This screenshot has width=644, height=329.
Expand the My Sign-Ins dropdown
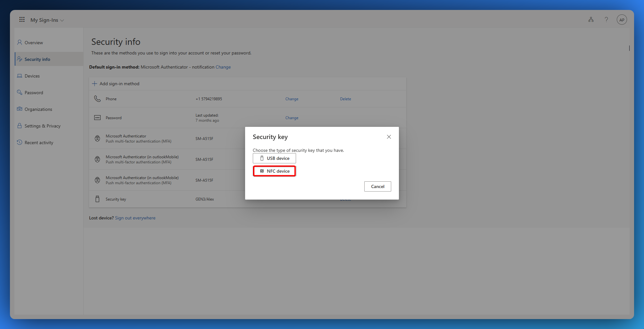(x=47, y=20)
